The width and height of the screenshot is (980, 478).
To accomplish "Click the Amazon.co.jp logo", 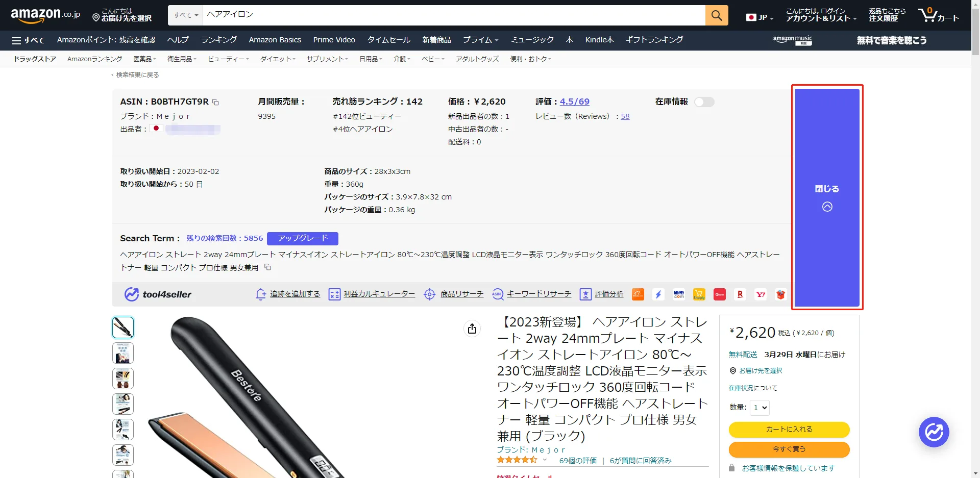I will (45, 15).
